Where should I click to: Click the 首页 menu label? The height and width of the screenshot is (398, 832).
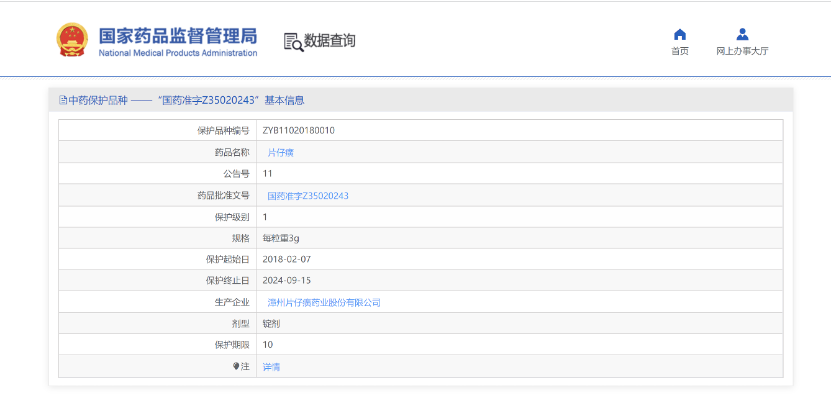click(680, 51)
